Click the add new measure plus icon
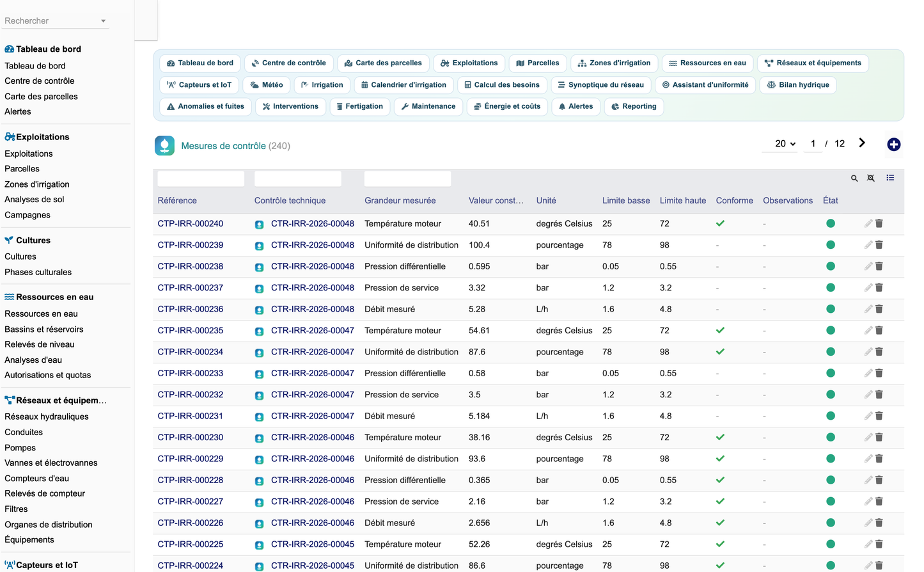Viewport: 924px width, 572px height. 894,145
